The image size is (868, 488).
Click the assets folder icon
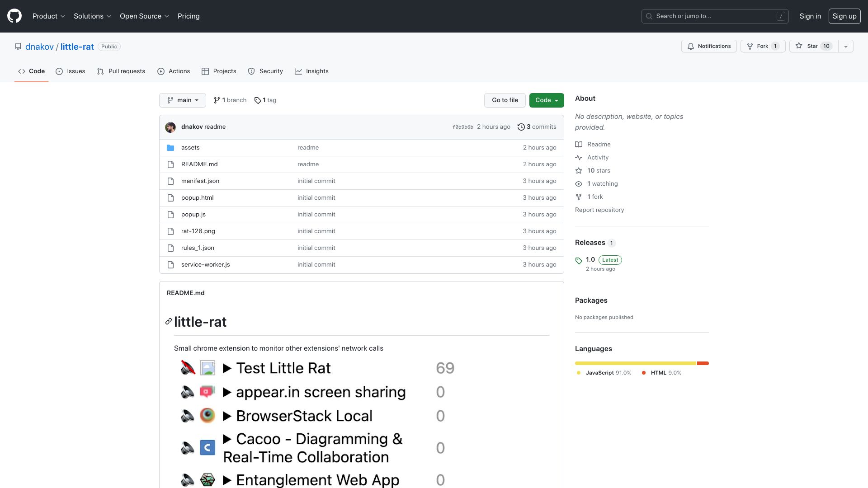[170, 148]
